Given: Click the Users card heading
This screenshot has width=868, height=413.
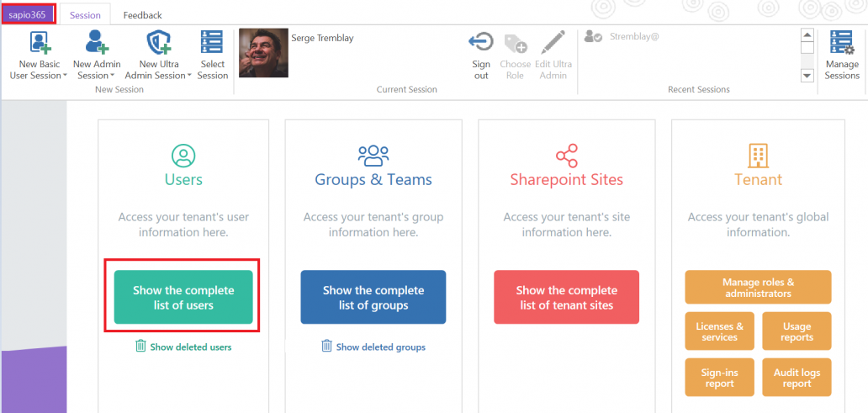Looking at the screenshot, I should click(183, 180).
